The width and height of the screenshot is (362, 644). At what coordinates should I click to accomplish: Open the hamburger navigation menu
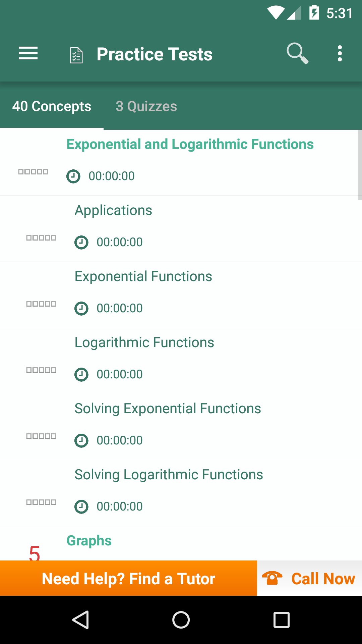point(28,54)
